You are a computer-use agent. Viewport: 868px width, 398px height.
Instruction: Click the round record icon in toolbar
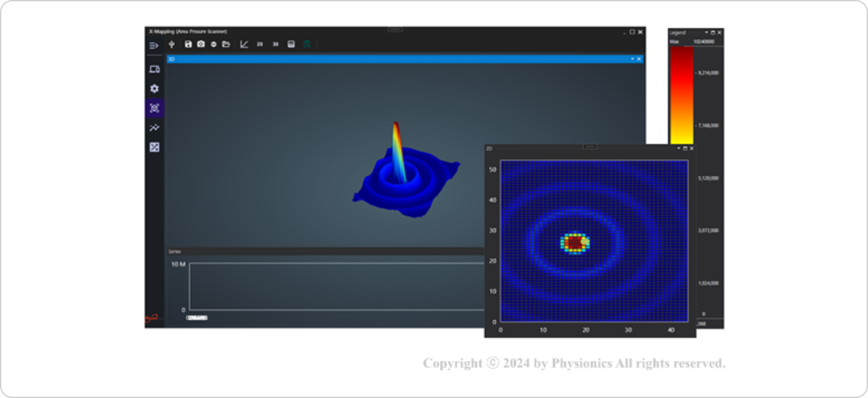coord(214,44)
